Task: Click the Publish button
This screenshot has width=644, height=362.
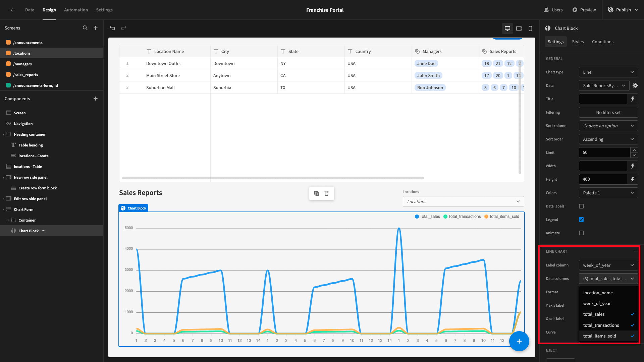Action: tap(623, 10)
